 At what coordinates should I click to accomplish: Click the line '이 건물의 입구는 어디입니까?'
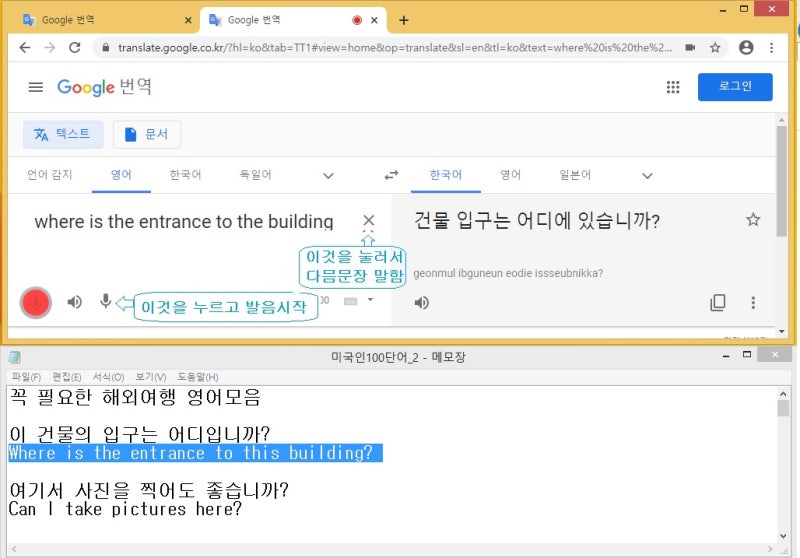click(140, 434)
